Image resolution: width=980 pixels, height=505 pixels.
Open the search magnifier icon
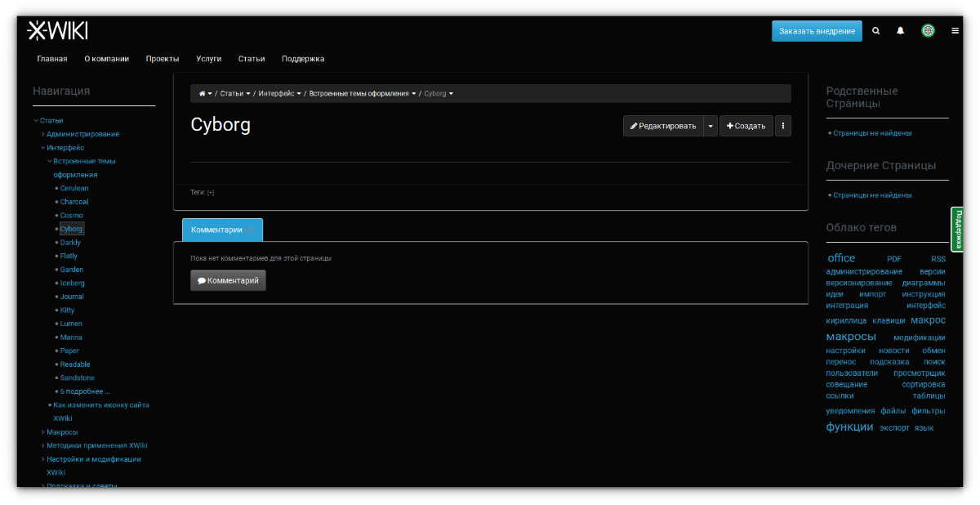876,31
